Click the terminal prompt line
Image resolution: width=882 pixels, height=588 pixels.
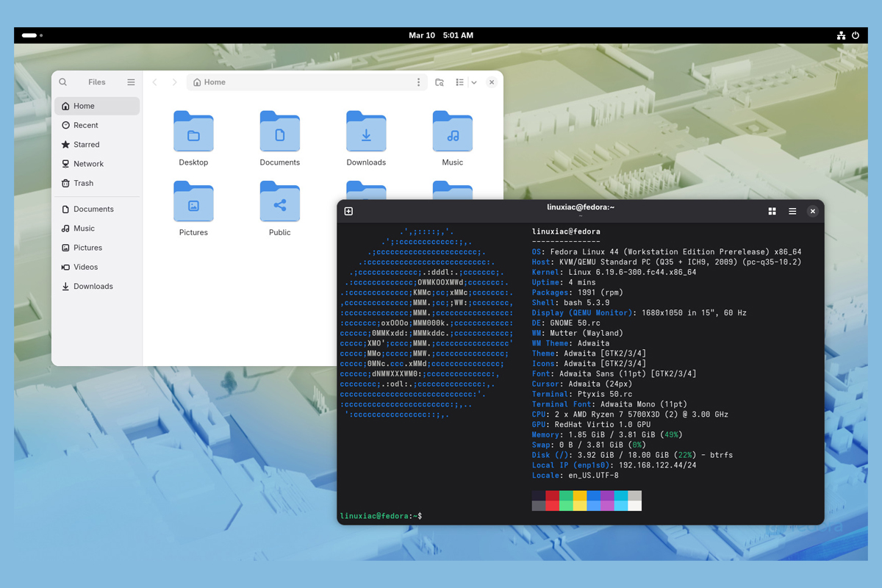point(381,516)
